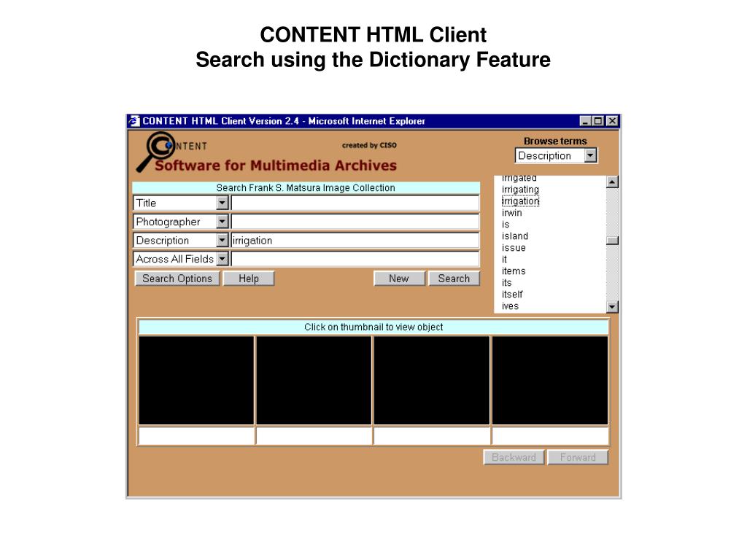Click the fourth black thumbnail
The height and width of the screenshot is (560, 747).
pyautogui.click(x=550, y=381)
